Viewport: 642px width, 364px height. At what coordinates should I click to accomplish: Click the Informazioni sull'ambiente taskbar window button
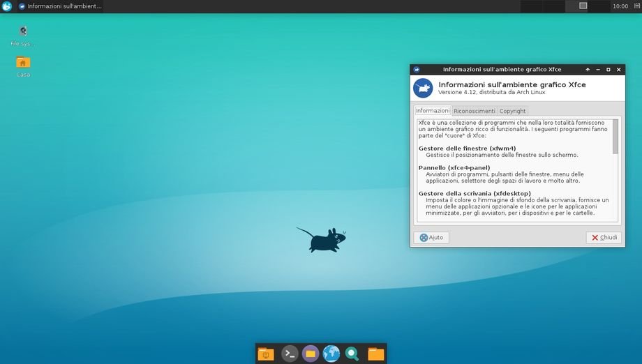coord(60,6)
